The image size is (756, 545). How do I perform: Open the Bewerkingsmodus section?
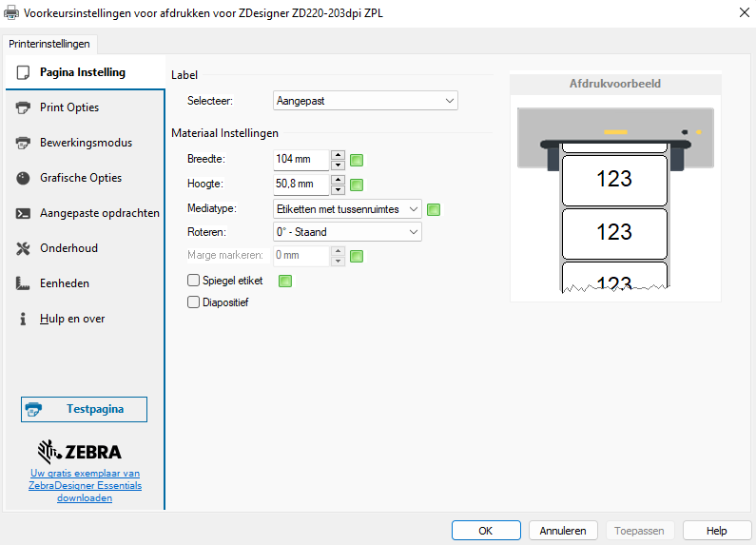tap(86, 143)
